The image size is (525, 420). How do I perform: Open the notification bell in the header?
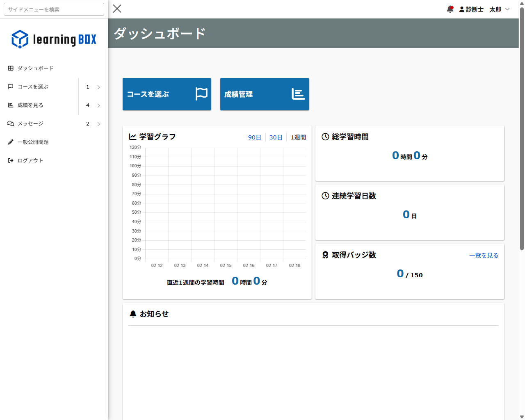tap(450, 9)
